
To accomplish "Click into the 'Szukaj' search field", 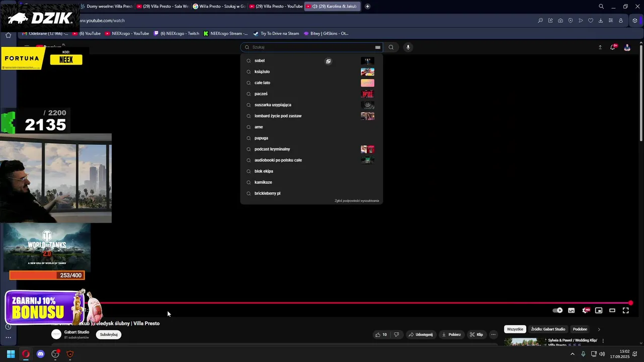I will point(312,47).
